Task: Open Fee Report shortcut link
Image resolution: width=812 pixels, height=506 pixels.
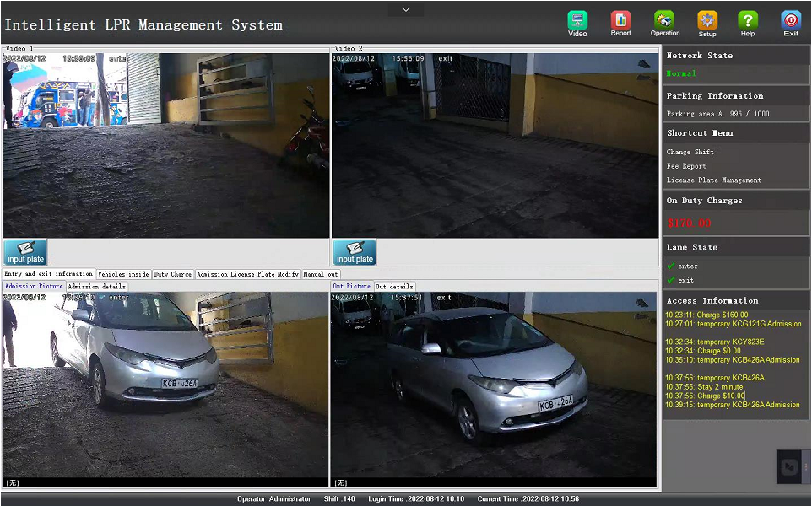Action: [686, 166]
